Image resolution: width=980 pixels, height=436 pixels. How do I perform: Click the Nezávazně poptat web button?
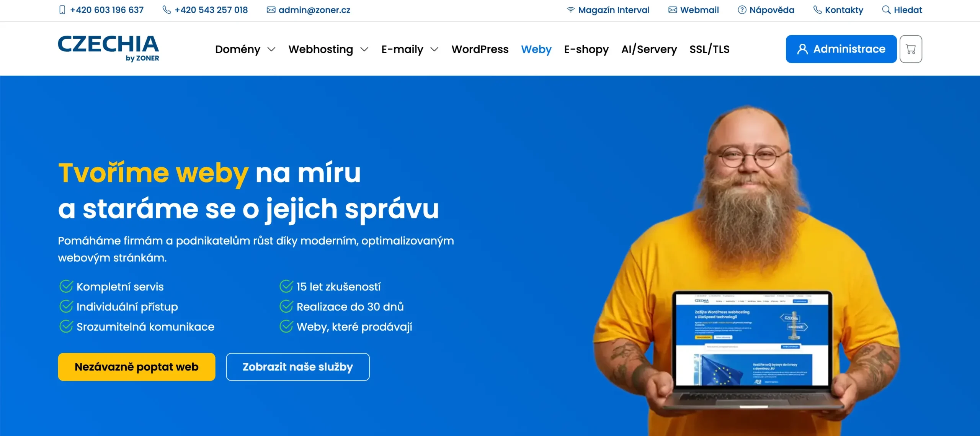coord(137,367)
